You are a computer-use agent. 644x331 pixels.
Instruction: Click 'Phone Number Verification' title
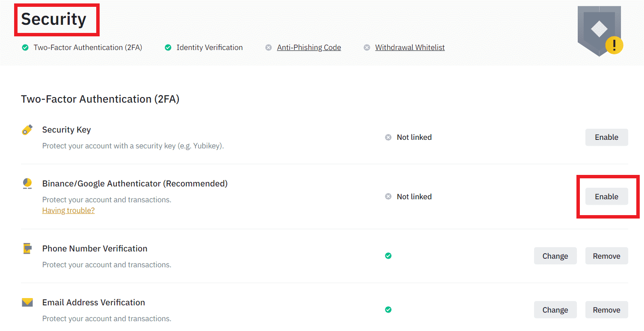[x=95, y=248]
